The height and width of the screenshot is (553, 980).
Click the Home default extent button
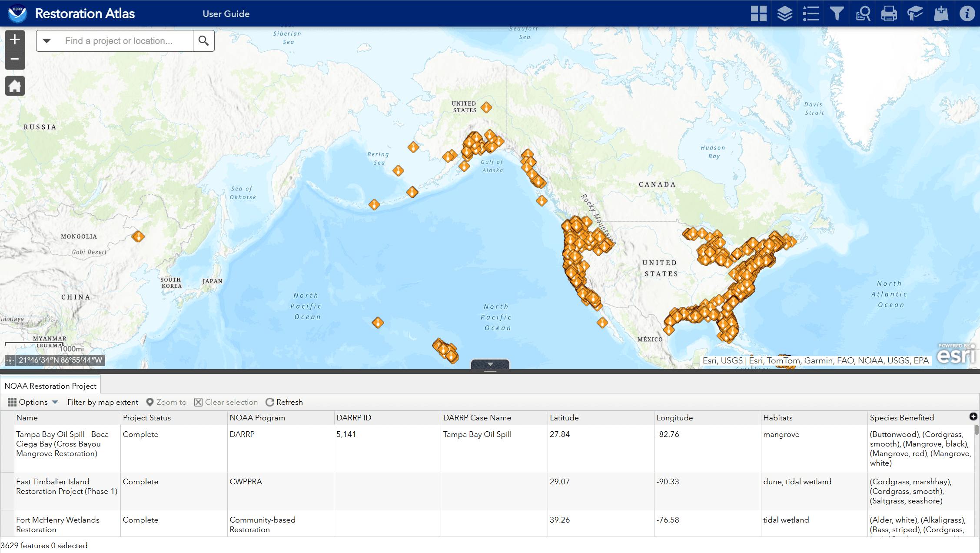15,86
